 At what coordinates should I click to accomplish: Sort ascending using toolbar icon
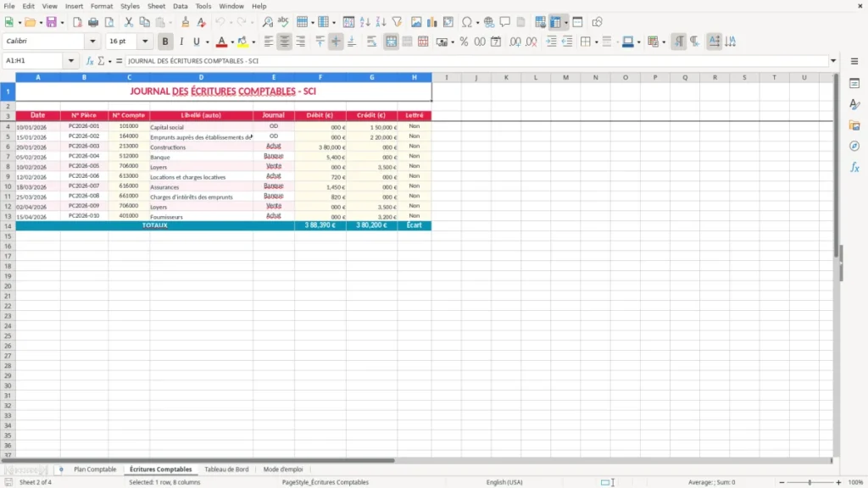[x=364, y=22]
